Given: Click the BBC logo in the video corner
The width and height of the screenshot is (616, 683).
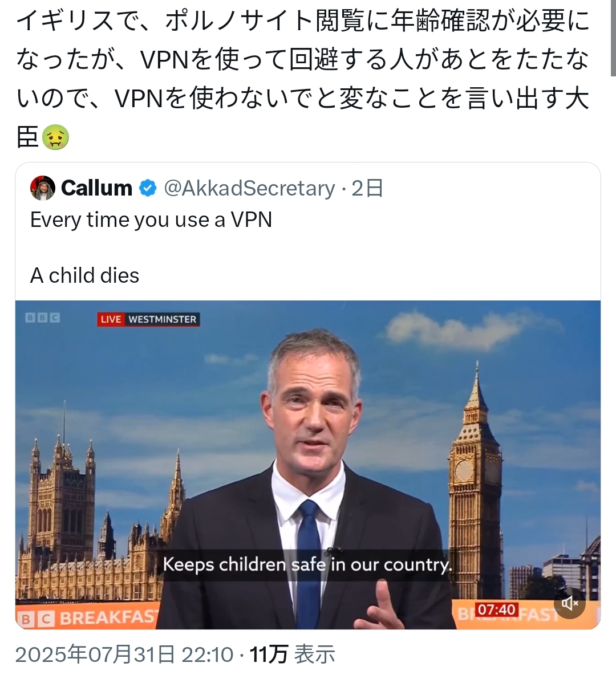Looking at the screenshot, I should tap(42, 318).
